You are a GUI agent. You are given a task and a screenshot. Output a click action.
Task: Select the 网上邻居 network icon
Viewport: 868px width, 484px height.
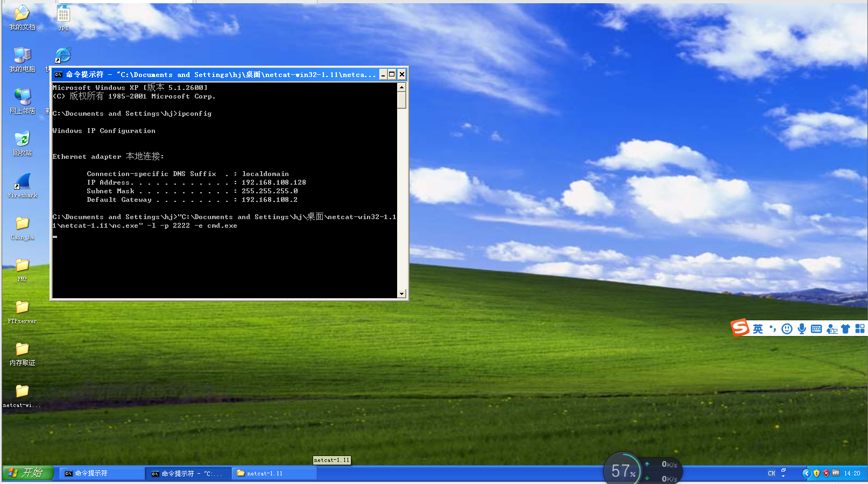22,101
